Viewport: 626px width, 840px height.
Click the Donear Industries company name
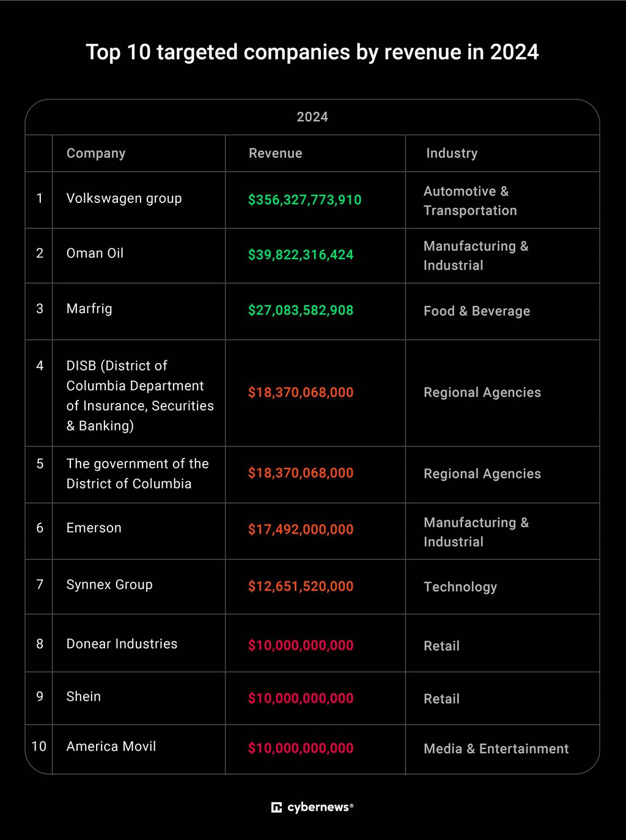click(x=122, y=644)
